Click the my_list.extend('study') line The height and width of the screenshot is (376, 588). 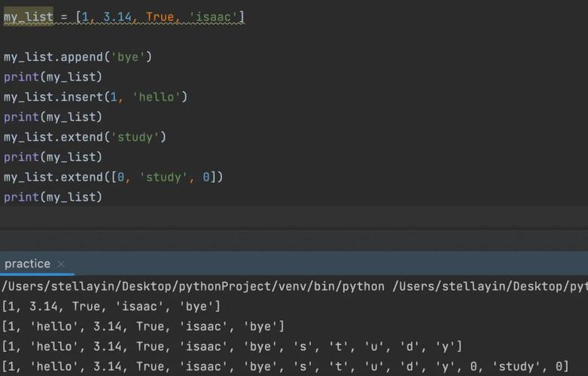coord(85,137)
